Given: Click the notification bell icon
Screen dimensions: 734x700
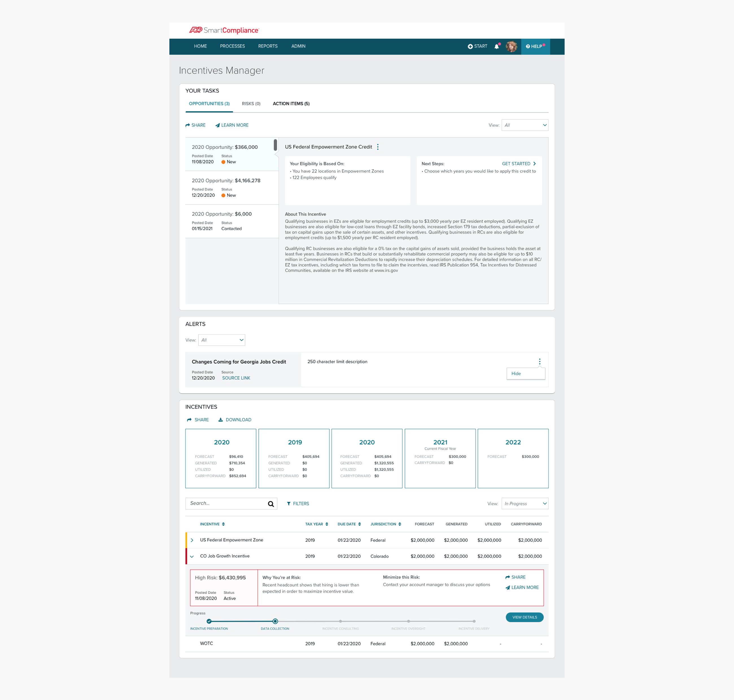Looking at the screenshot, I should (x=497, y=47).
